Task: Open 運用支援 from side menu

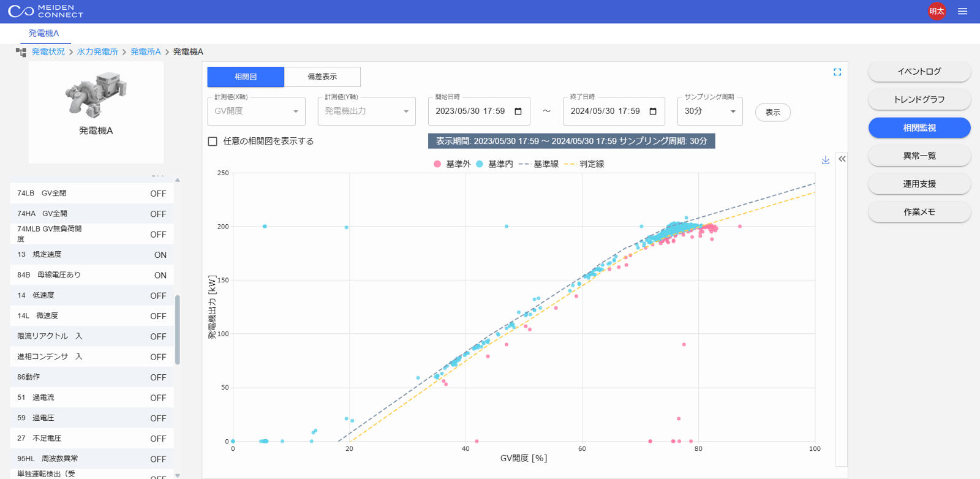Action: (x=919, y=184)
